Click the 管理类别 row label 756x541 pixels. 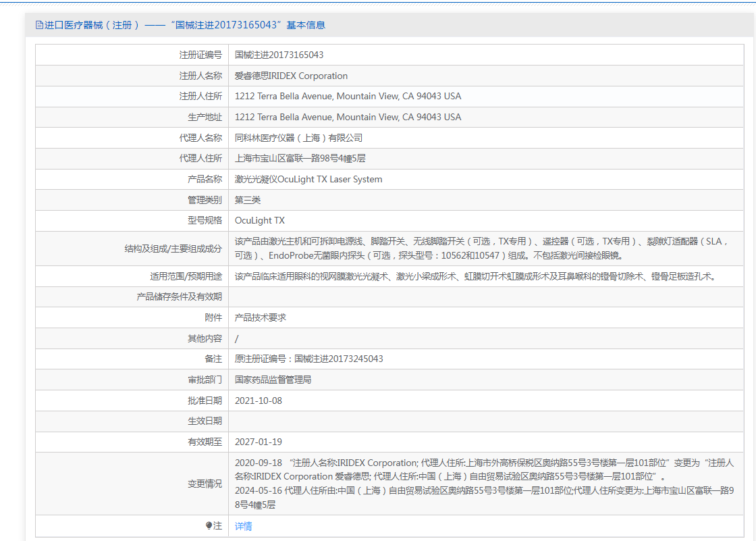205,200
